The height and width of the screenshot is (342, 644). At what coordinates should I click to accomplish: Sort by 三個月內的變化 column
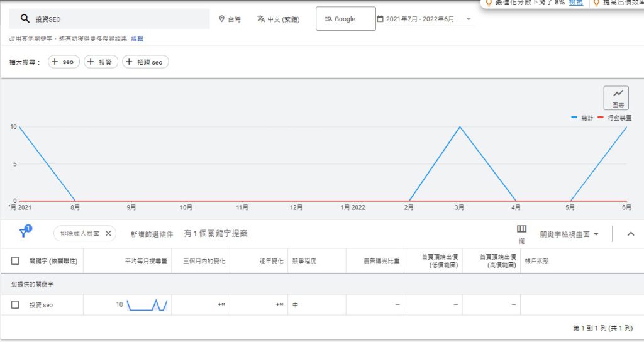click(x=204, y=261)
